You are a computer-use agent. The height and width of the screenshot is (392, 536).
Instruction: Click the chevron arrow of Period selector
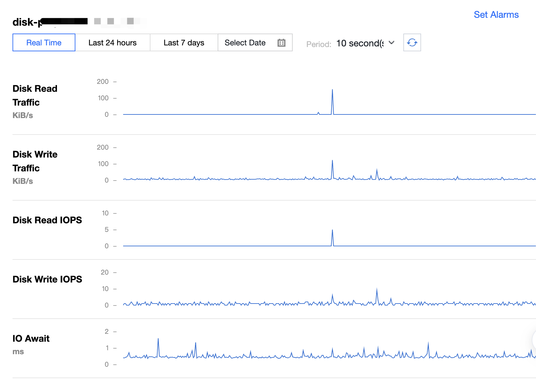391,43
